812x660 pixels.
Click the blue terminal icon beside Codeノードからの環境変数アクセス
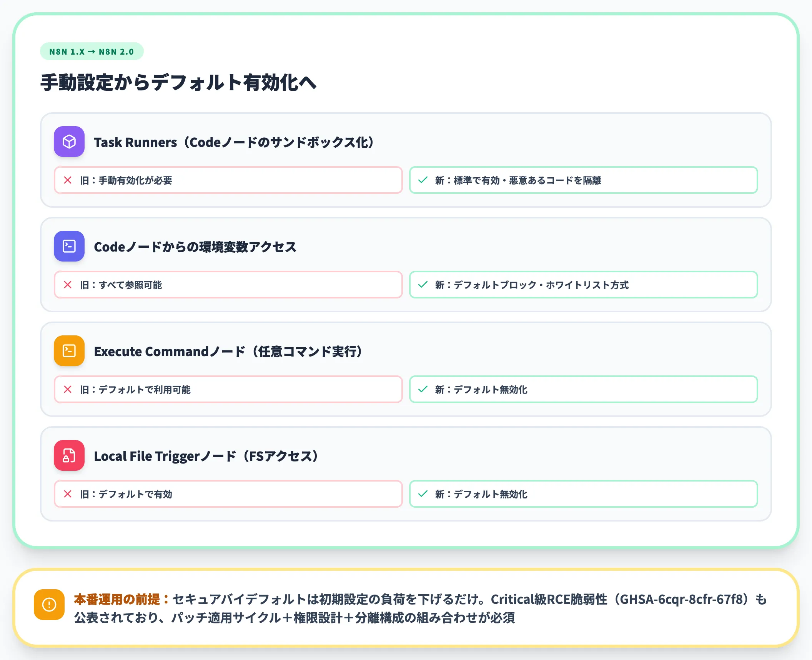(69, 246)
